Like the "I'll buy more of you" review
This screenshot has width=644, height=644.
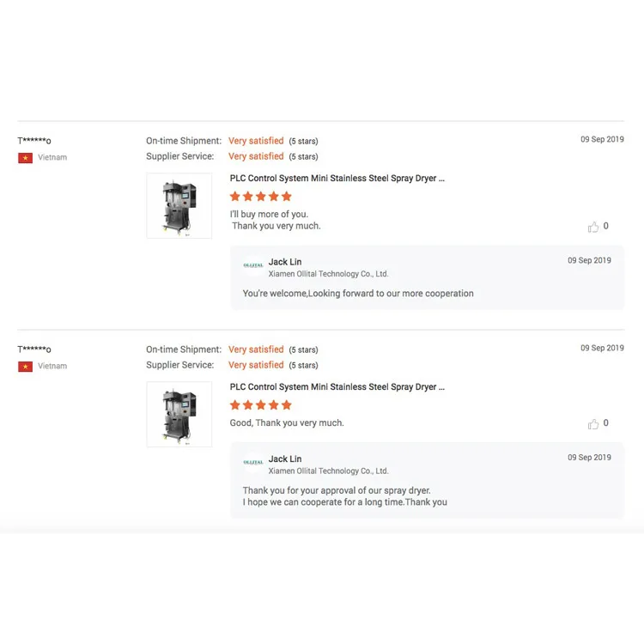[593, 227]
